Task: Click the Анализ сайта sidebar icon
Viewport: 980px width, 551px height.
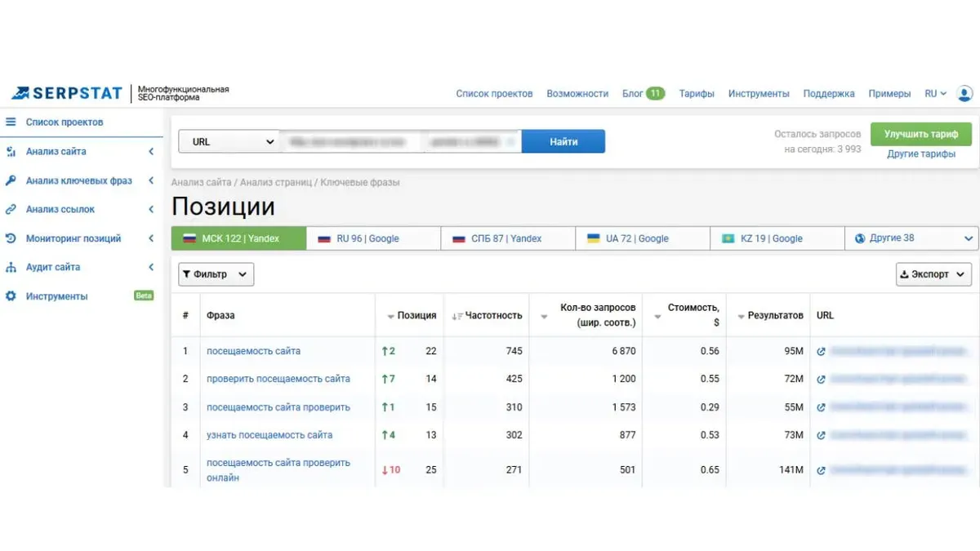Action: click(x=11, y=151)
